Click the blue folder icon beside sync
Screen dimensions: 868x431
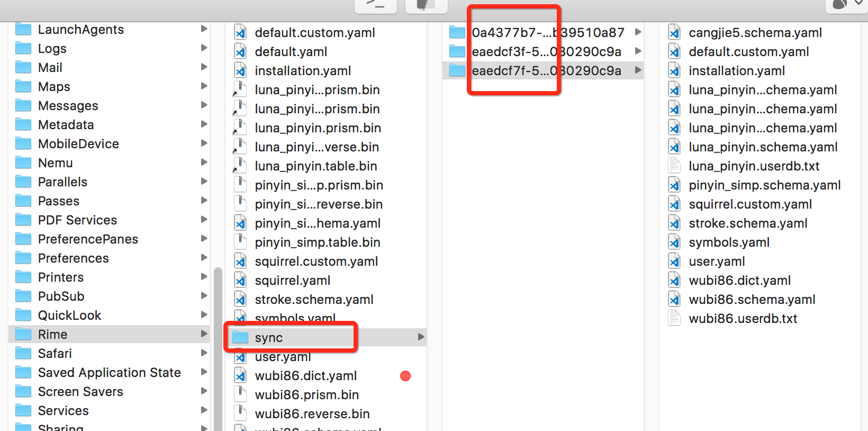pyautogui.click(x=241, y=337)
